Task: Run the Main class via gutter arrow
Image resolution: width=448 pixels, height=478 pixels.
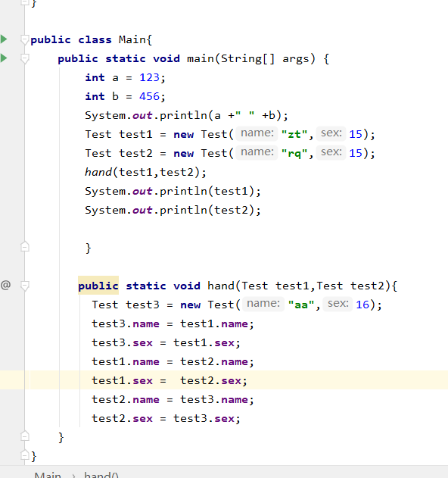Action: click(x=4, y=39)
